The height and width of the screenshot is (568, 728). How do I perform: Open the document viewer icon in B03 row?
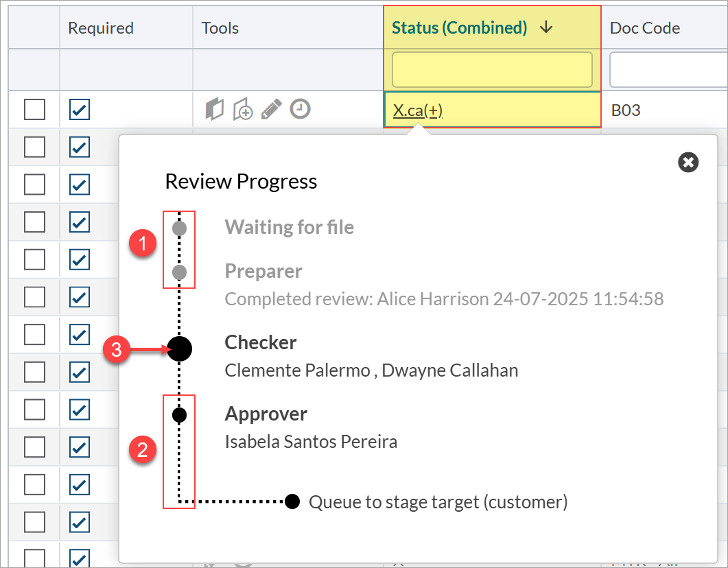pos(215,110)
